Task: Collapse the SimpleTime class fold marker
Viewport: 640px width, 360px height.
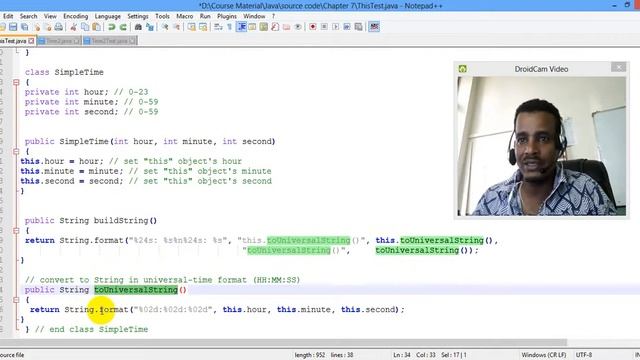Action: 16,82
